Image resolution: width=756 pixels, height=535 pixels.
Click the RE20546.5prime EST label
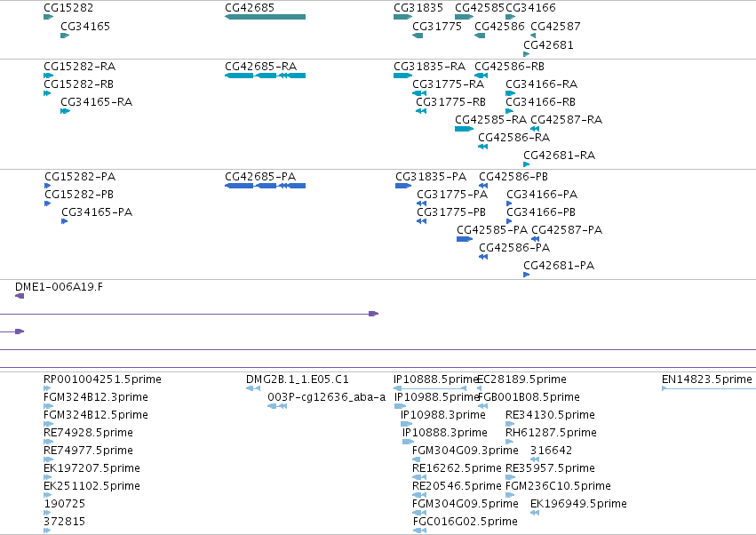coord(457,487)
